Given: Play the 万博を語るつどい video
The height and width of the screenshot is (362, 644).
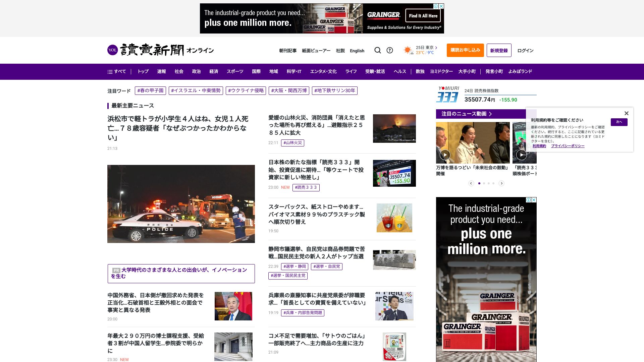Looking at the screenshot, I should click(445, 155).
